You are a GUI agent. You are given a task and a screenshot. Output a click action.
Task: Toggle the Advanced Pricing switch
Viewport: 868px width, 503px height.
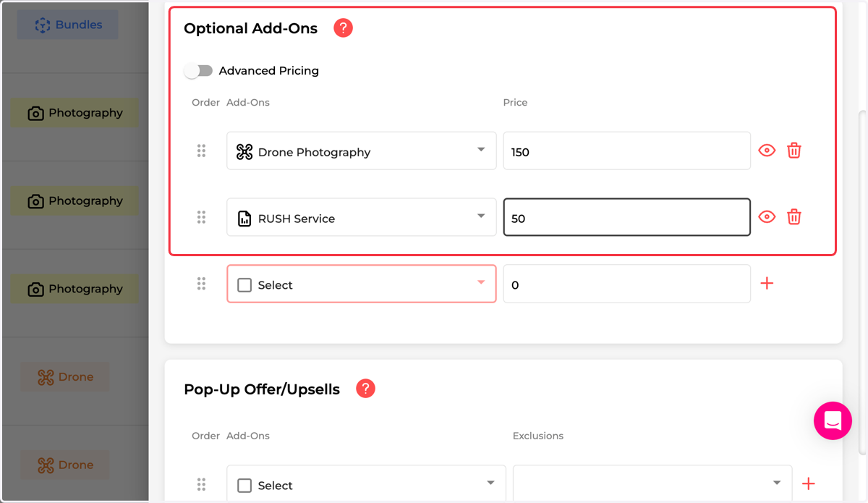tap(198, 70)
